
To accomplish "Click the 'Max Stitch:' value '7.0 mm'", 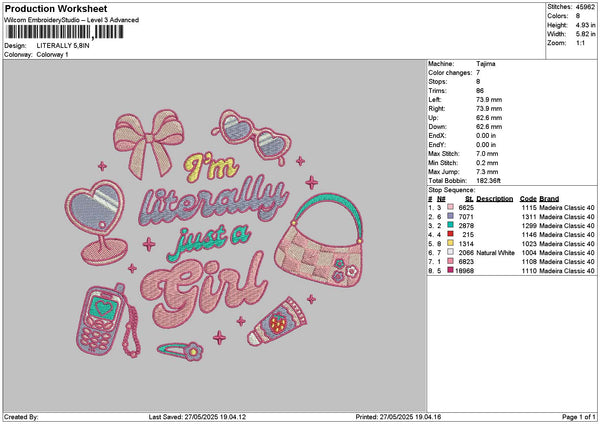I will pos(487,154).
